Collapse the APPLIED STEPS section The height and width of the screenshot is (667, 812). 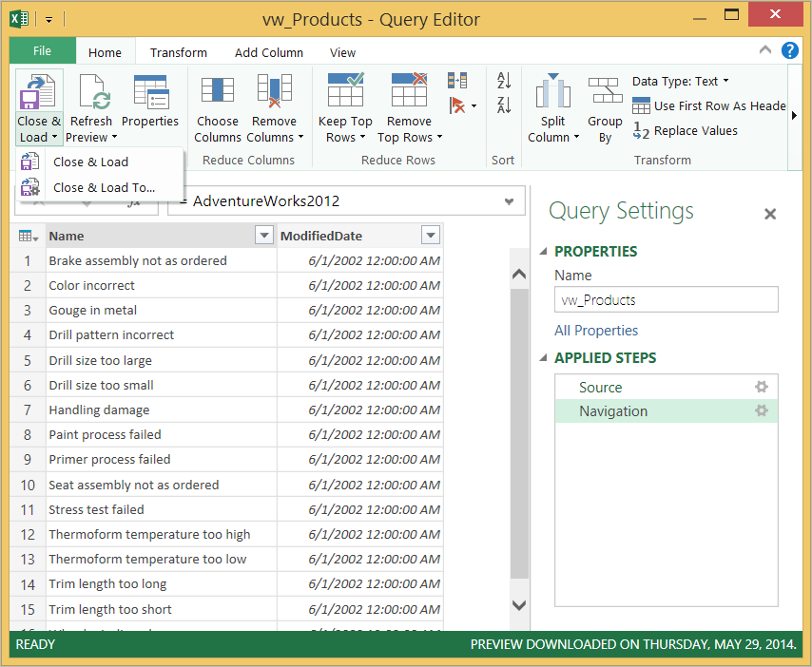[x=543, y=357]
